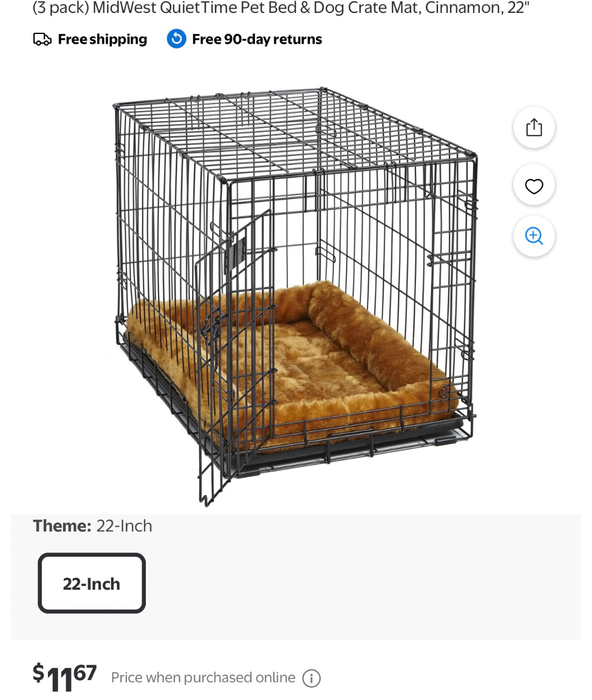Tap the "22-Inch" value next to Theme
Image resolution: width=592 pixels, height=700 pixels.
(x=124, y=526)
